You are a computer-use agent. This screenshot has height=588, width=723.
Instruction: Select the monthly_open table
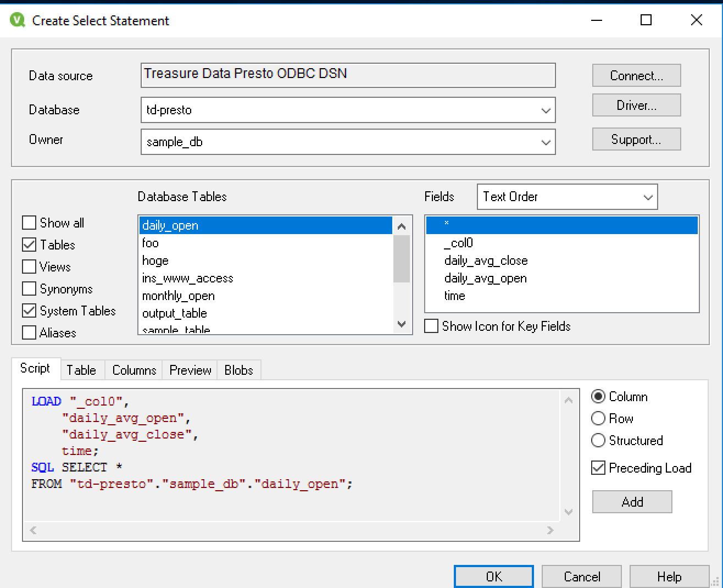(x=266, y=296)
